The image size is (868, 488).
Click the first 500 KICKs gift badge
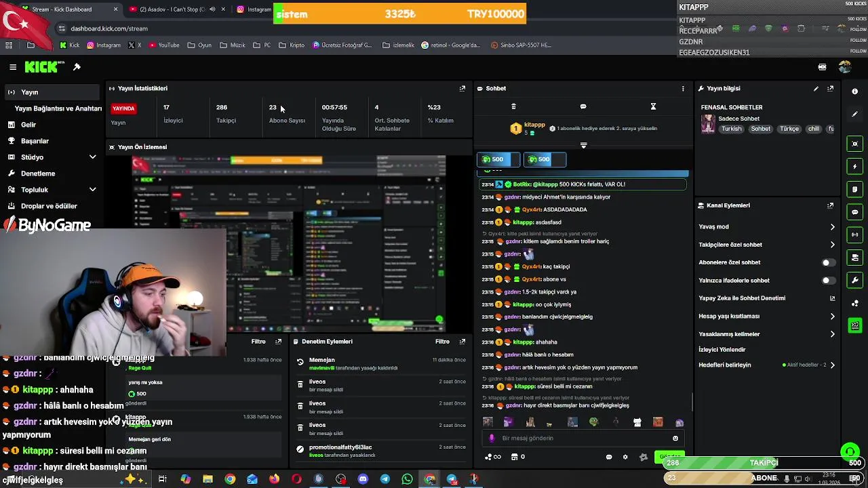click(x=498, y=159)
